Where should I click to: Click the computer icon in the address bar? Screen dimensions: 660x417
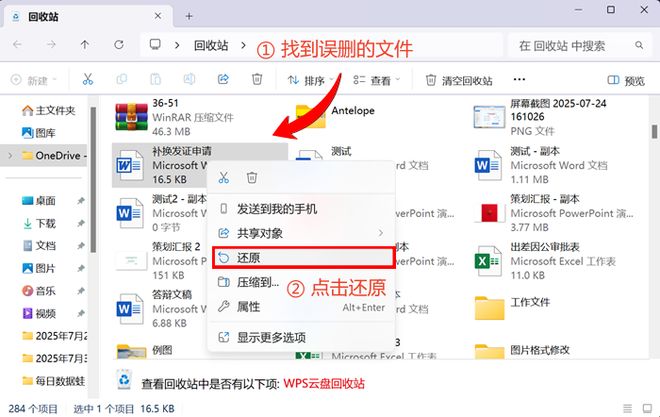pyautogui.click(x=155, y=44)
